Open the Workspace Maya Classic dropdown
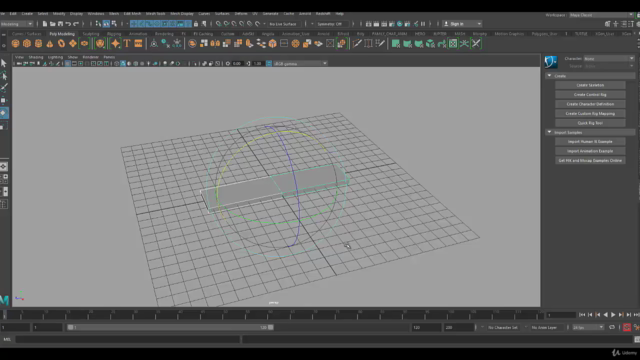 (x=600, y=15)
